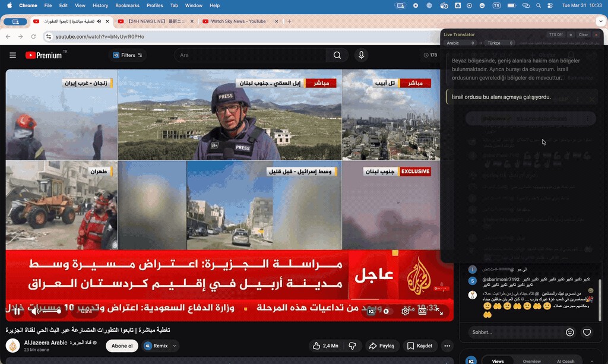
Task: Start YouTube voice search with the microphone
Action: pyautogui.click(x=361, y=55)
